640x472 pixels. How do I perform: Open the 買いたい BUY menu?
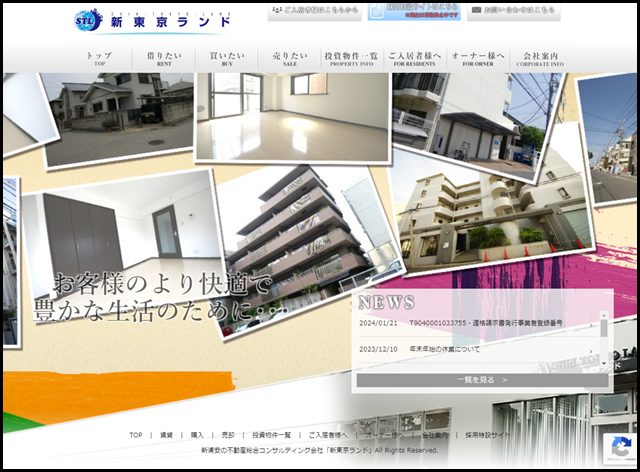tap(227, 59)
